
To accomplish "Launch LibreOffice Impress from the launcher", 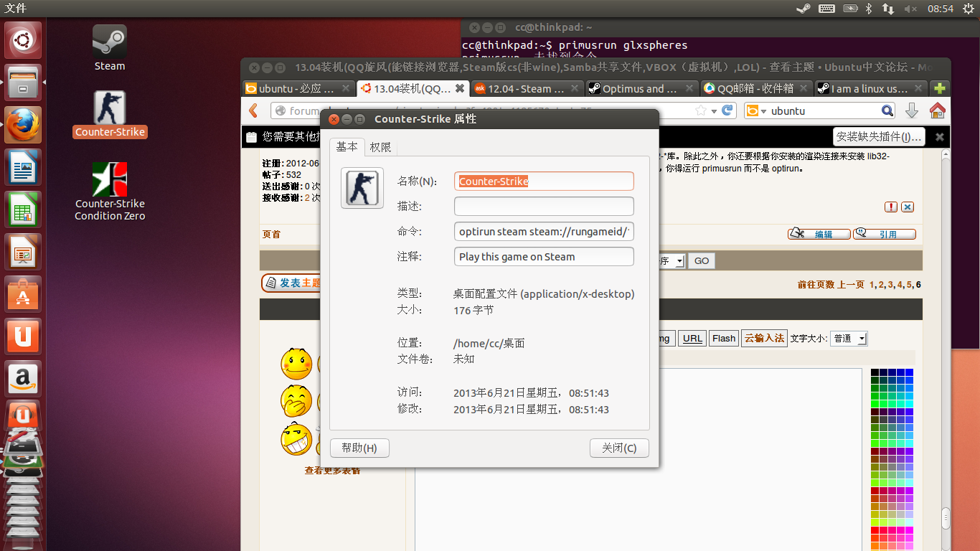I will [x=24, y=252].
